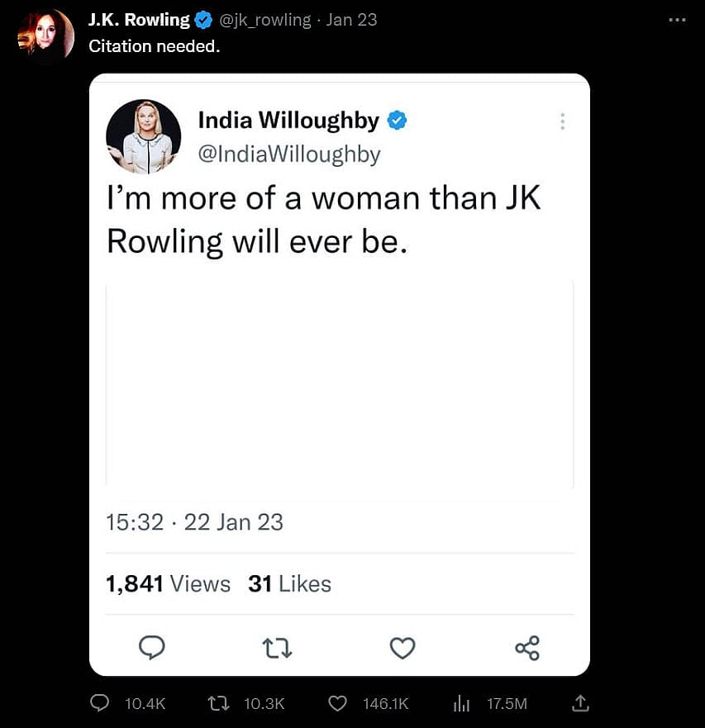Viewport: 705px width, 728px height.
Task: View 31 Likes on quoted tweet
Action: (x=289, y=583)
